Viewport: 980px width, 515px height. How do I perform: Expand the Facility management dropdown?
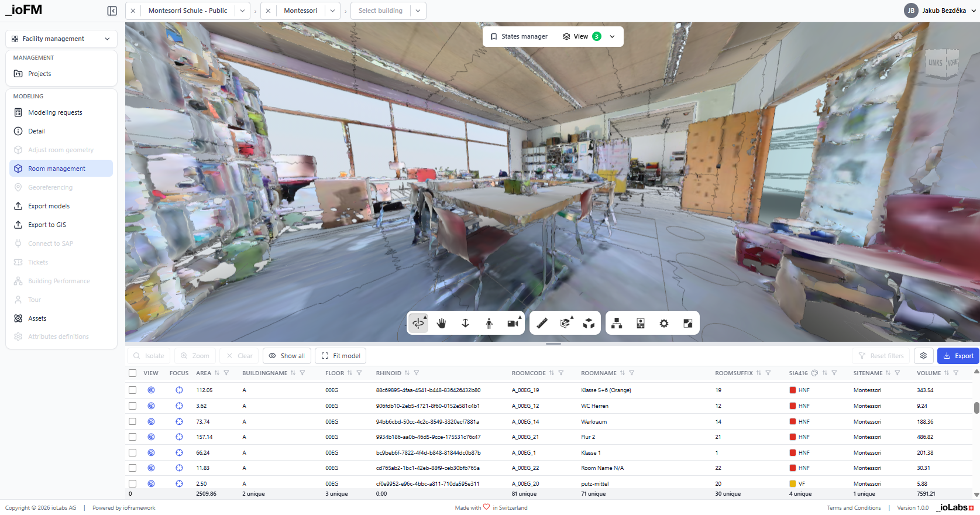(x=61, y=39)
